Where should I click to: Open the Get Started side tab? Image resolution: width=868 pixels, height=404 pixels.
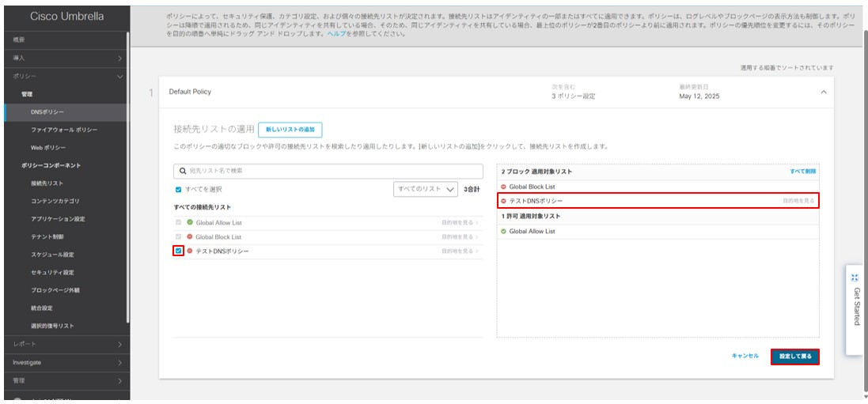pyautogui.click(x=856, y=310)
